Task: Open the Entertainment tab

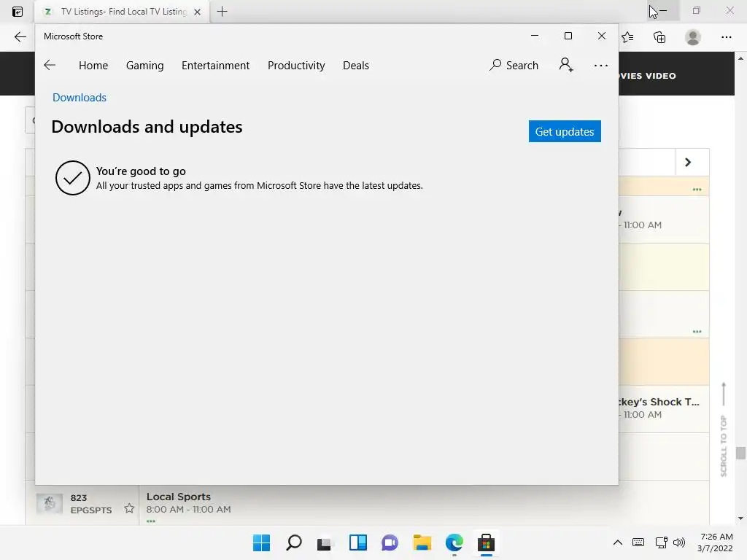Action: tap(215, 65)
